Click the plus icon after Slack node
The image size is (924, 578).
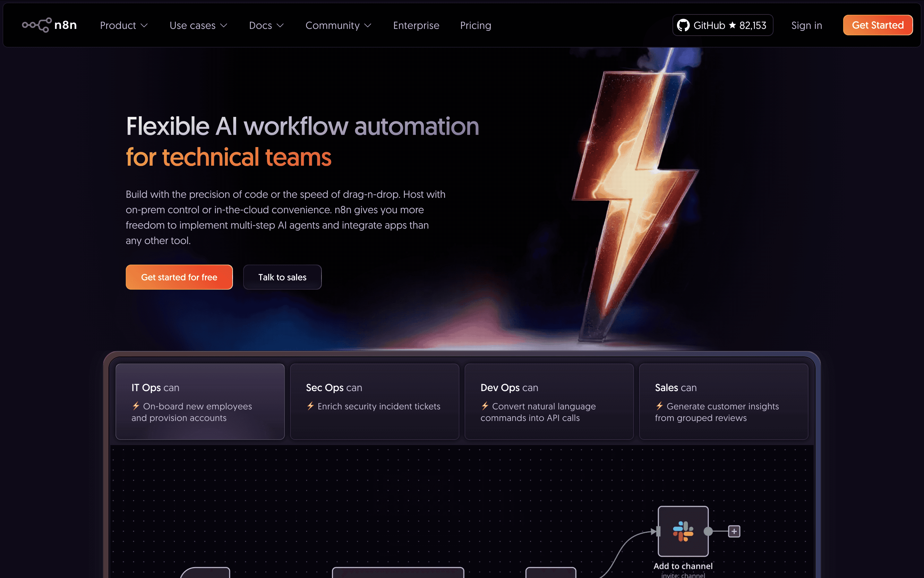(x=734, y=531)
